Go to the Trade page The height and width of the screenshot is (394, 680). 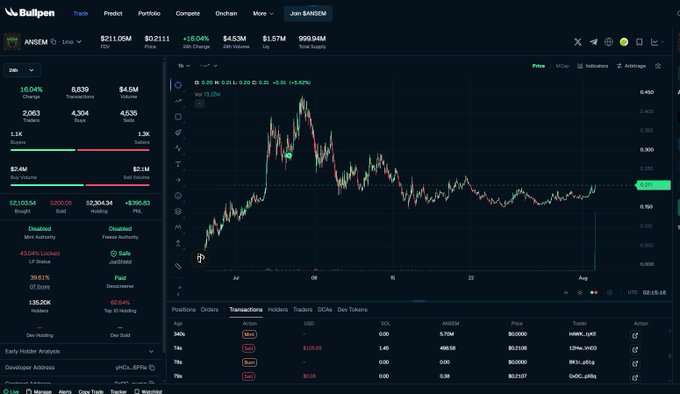point(81,13)
